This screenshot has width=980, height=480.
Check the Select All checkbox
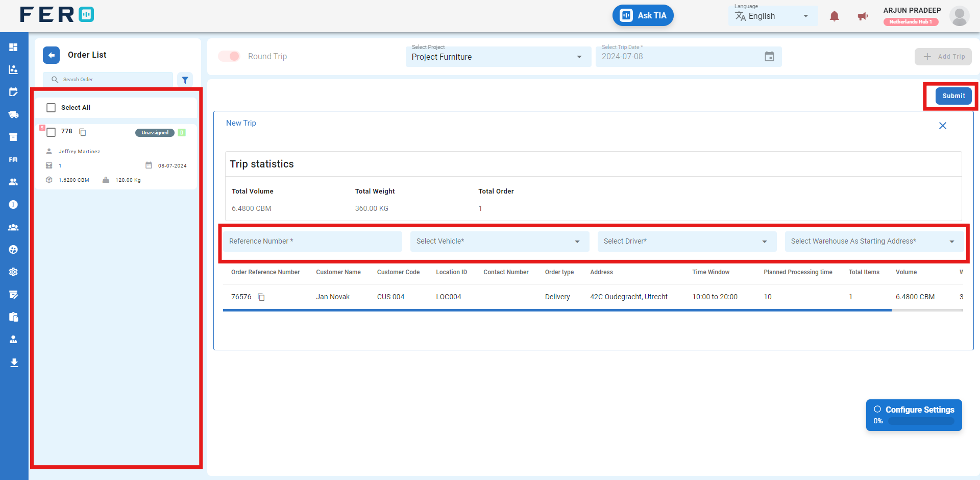pyautogui.click(x=51, y=108)
